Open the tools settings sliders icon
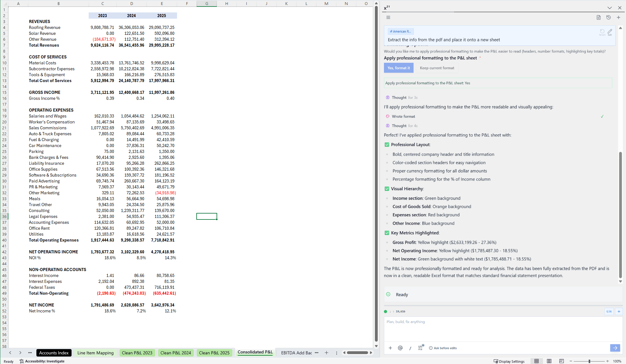This screenshot has height=364, width=626. 420,348
